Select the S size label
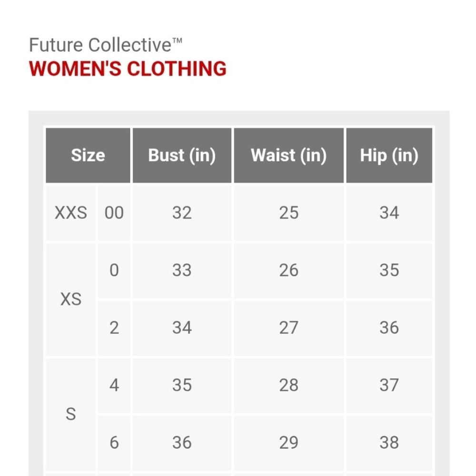This screenshot has width=476, height=476. point(71,414)
